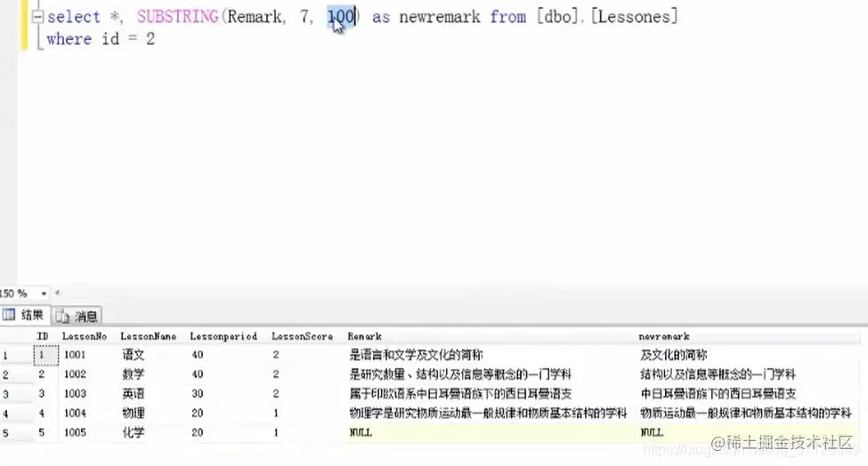Viewport: 868px width, 466px height.
Task: Select row header 2 in results grid
Action: coord(17,374)
